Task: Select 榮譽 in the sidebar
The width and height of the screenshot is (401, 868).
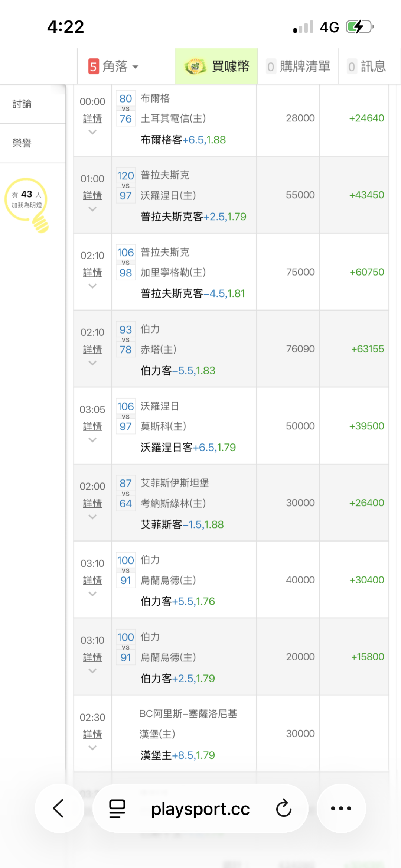Action: click(x=22, y=143)
